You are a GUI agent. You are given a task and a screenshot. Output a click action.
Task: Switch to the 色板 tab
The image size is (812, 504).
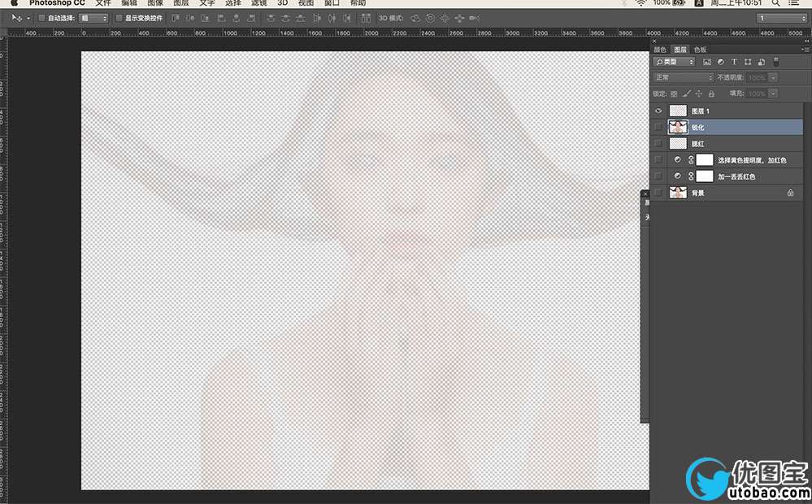click(700, 50)
